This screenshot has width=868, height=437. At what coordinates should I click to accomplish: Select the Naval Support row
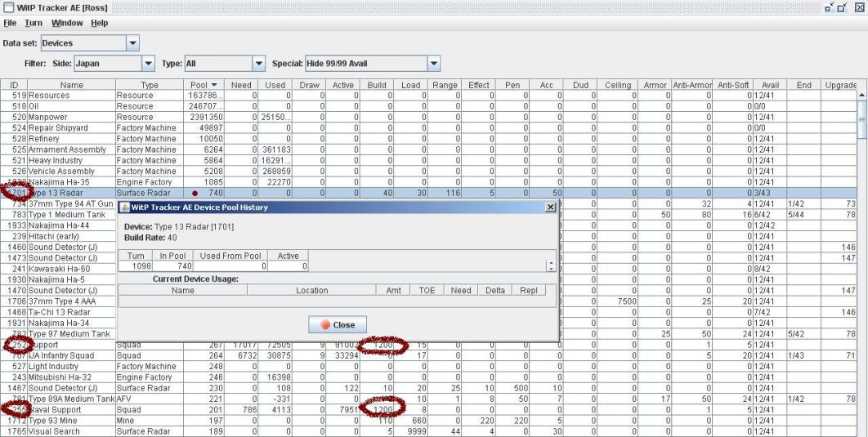pyautogui.click(x=429, y=410)
